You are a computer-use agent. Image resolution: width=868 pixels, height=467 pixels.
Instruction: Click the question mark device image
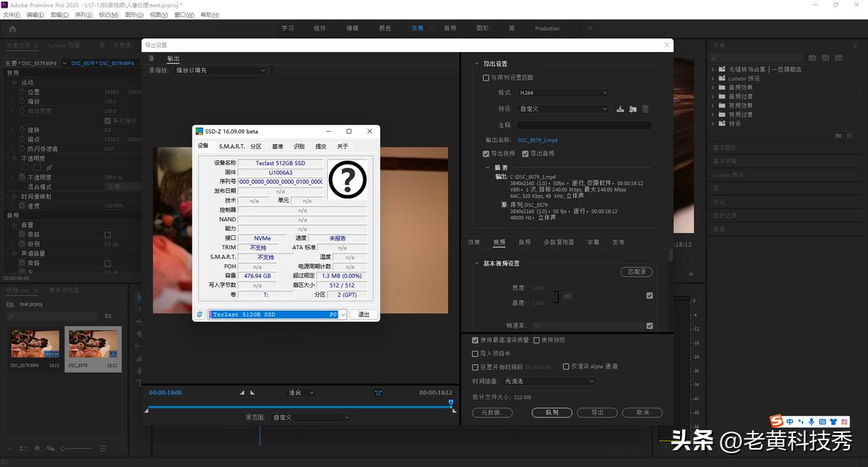pos(347,180)
